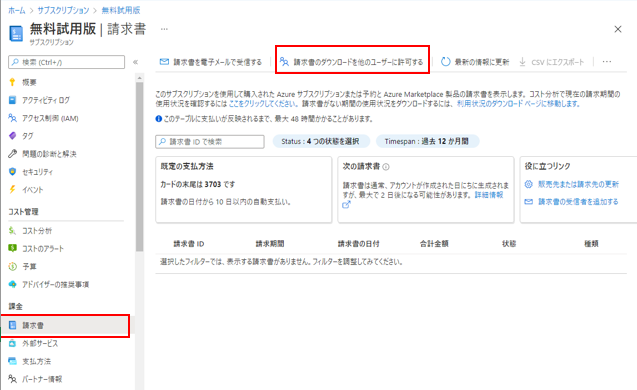Open 概要 overview key icon
Viewport: 637px width, 390px height.
coord(13,82)
